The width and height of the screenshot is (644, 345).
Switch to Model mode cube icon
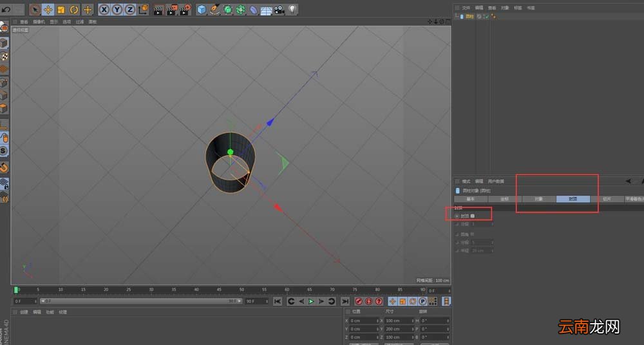coord(4,42)
